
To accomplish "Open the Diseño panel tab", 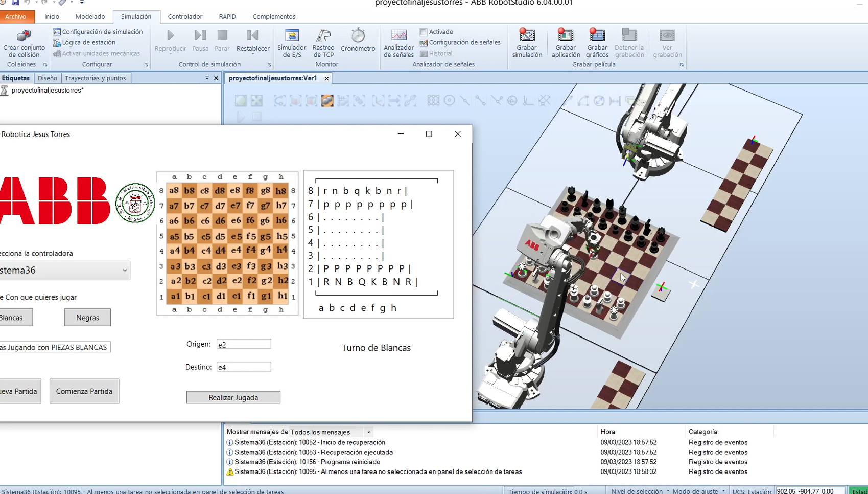I will pos(47,78).
